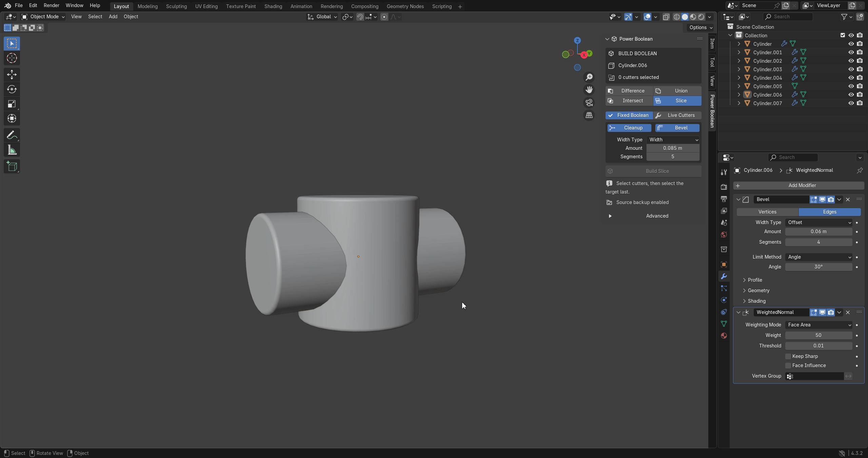This screenshot has height=458, width=868.
Task: Exclude Collection using its checkbox
Action: 843,35
